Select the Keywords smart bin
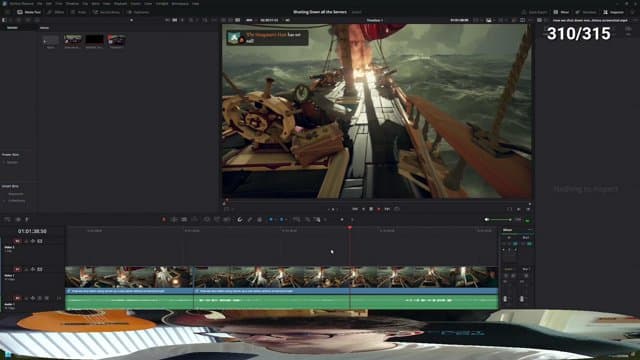 pyautogui.click(x=16, y=194)
